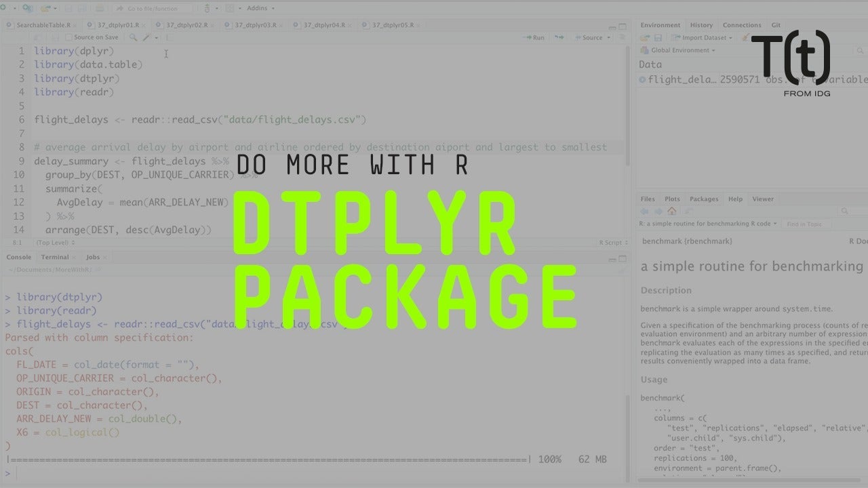Click the 8:1 cursor position indicator
The height and width of the screenshot is (488, 868).
point(18,242)
